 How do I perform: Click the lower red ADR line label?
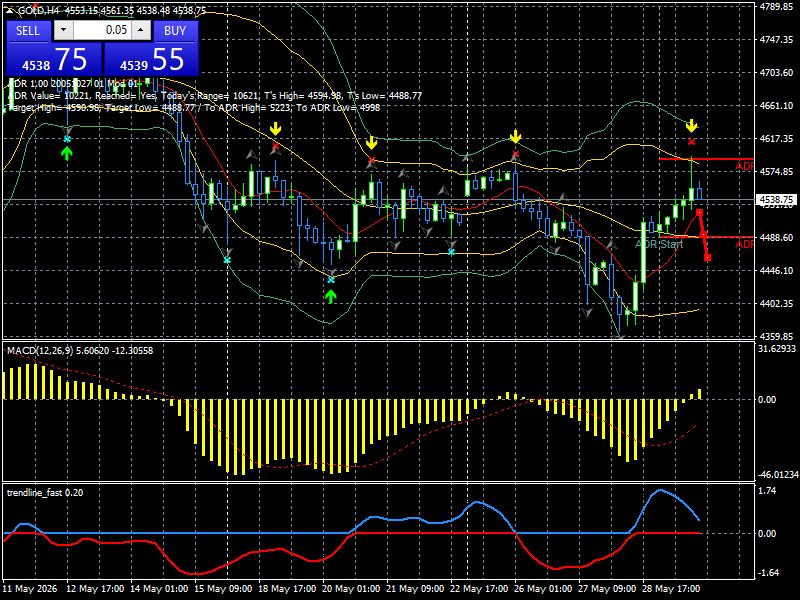click(x=744, y=244)
